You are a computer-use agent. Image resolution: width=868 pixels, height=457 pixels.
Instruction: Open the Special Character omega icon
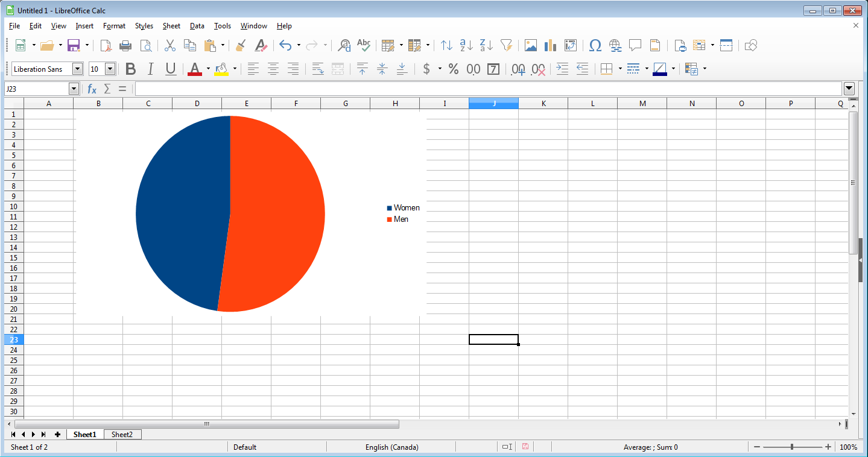click(x=595, y=45)
